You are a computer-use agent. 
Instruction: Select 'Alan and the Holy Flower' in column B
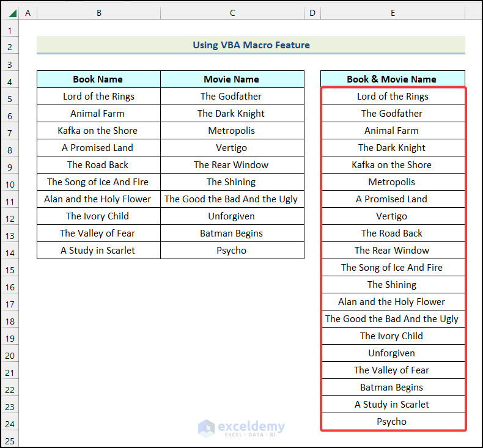pyautogui.click(x=98, y=199)
